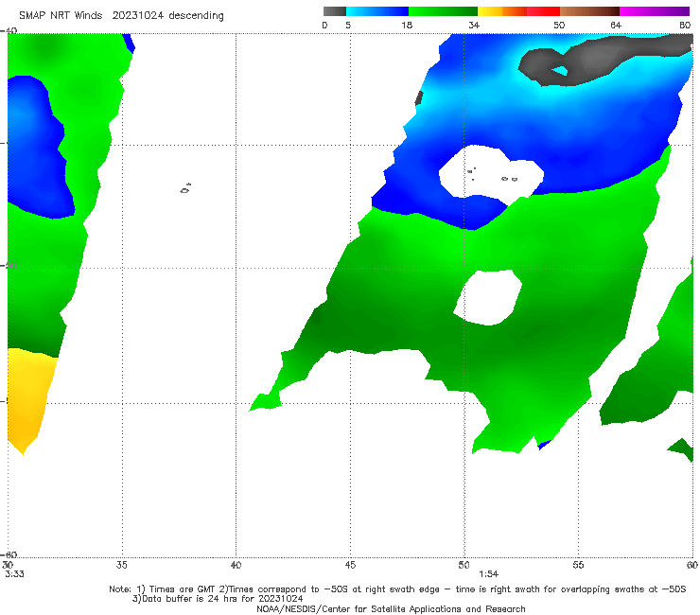
Task: Click the colorbar label "18"
Action: [407, 26]
